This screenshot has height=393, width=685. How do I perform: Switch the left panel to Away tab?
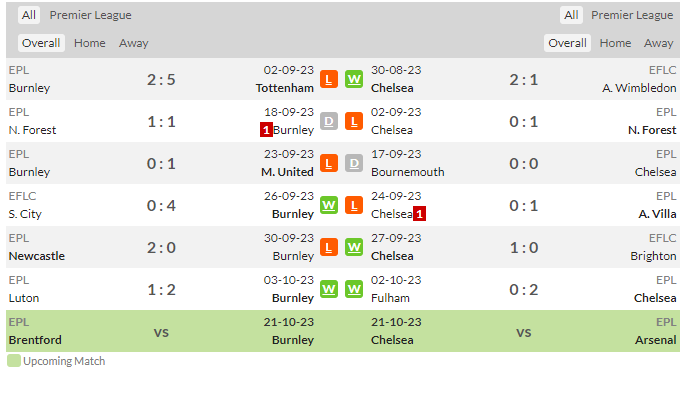(x=134, y=43)
